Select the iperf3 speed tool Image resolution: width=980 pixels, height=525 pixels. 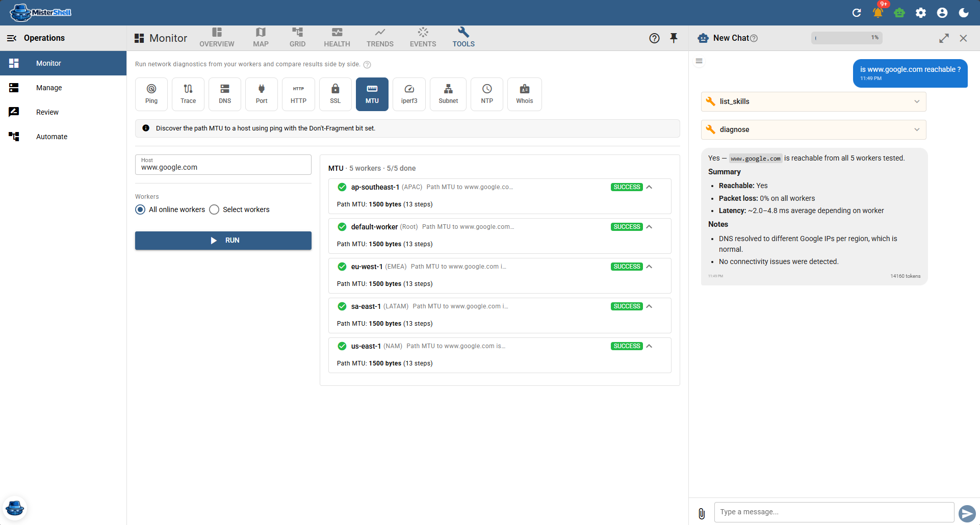(x=409, y=94)
